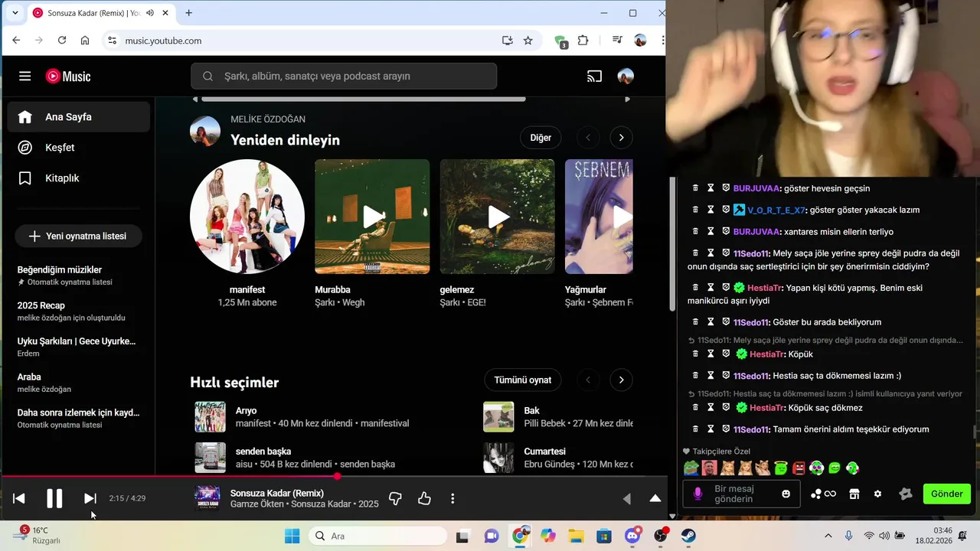Reload the music.youtube.com page
980x551 pixels.
(62, 41)
